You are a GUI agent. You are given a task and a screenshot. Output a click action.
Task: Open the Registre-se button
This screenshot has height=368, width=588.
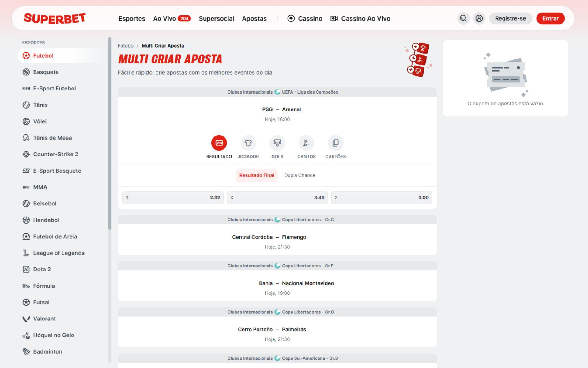[511, 18]
